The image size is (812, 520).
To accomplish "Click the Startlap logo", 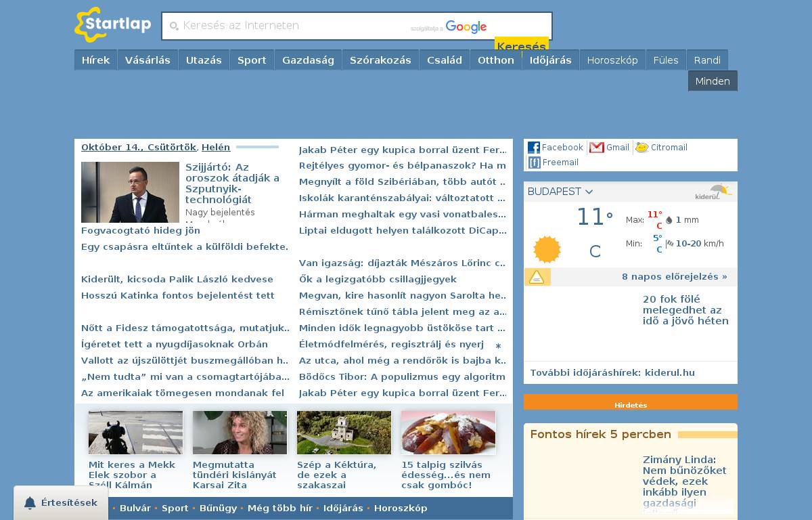I will tap(113, 25).
